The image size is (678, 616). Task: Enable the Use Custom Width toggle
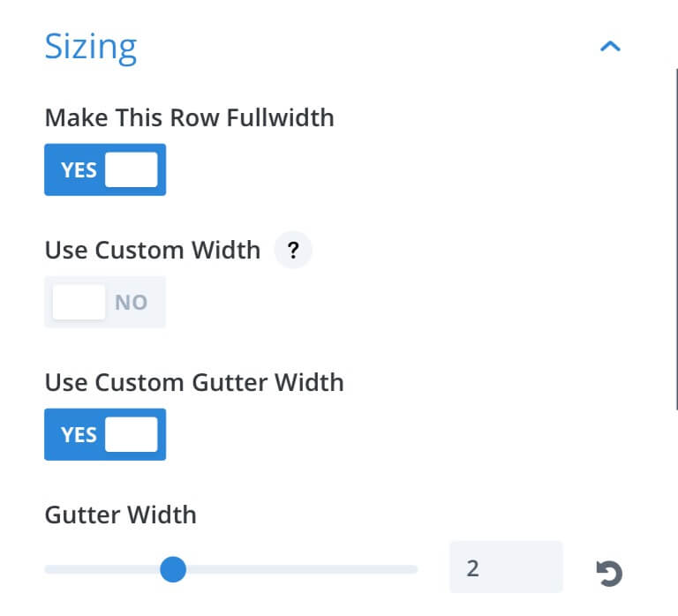(105, 302)
